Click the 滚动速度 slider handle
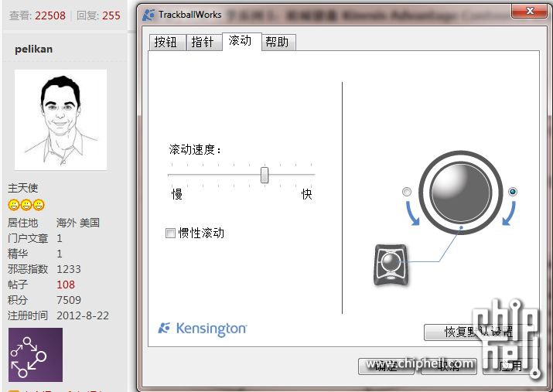 click(265, 176)
